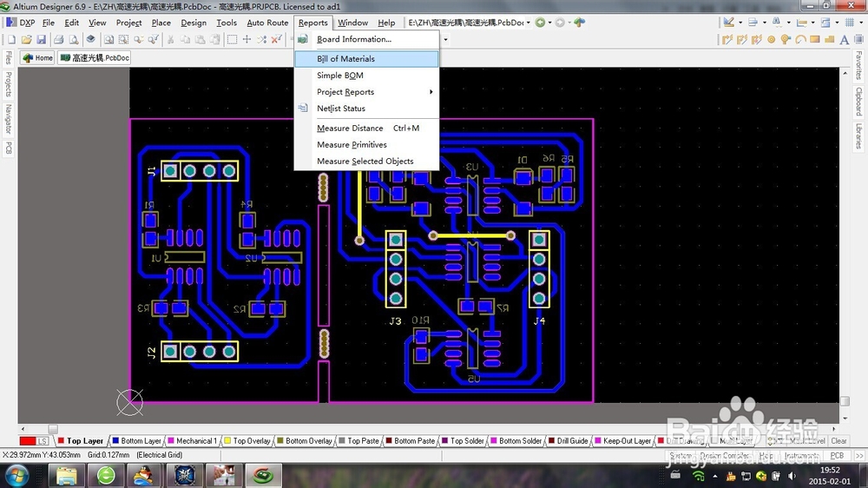
Task: Open Windows Start menu
Action: tap(16, 476)
